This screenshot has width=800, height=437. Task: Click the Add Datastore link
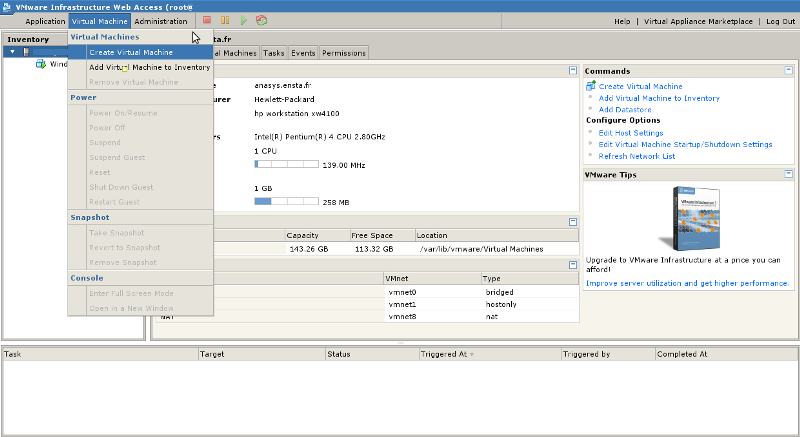point(625,109)
